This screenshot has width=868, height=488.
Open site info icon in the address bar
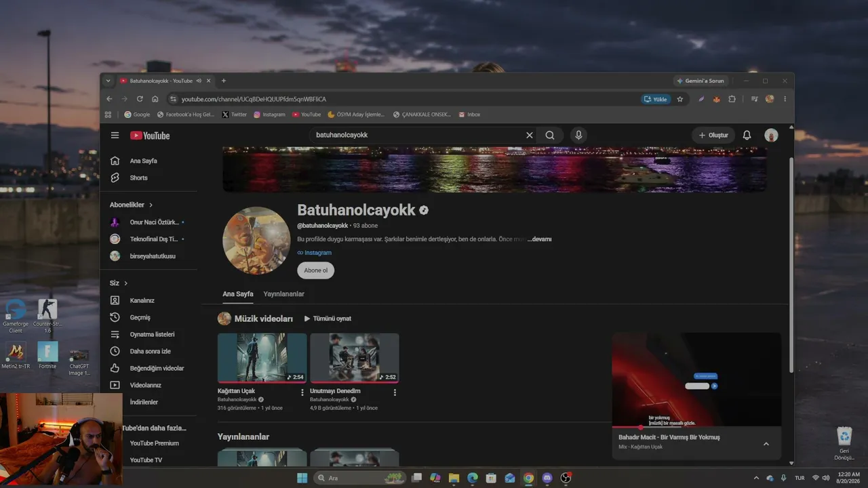point(172,99)
